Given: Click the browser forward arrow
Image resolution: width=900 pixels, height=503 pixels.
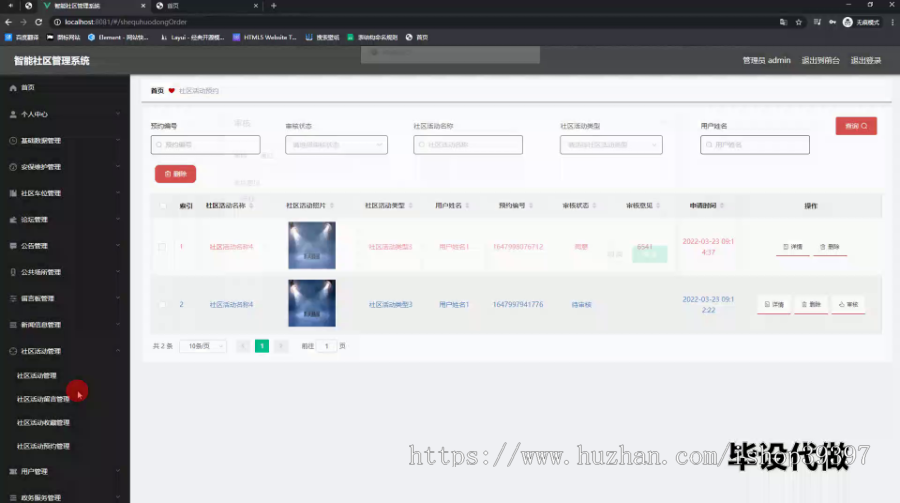Looking at the screenshot, I should [23, 22].
